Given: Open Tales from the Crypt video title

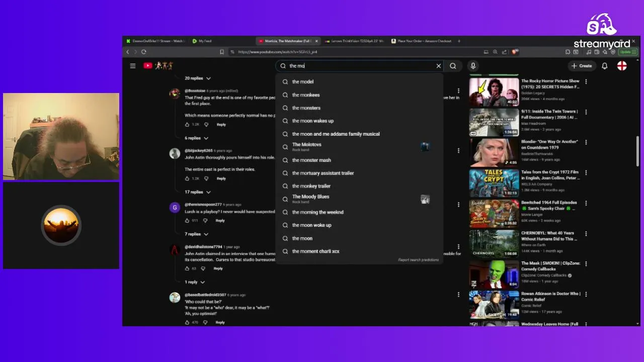Looking at the screenshot, I should 550,175.
